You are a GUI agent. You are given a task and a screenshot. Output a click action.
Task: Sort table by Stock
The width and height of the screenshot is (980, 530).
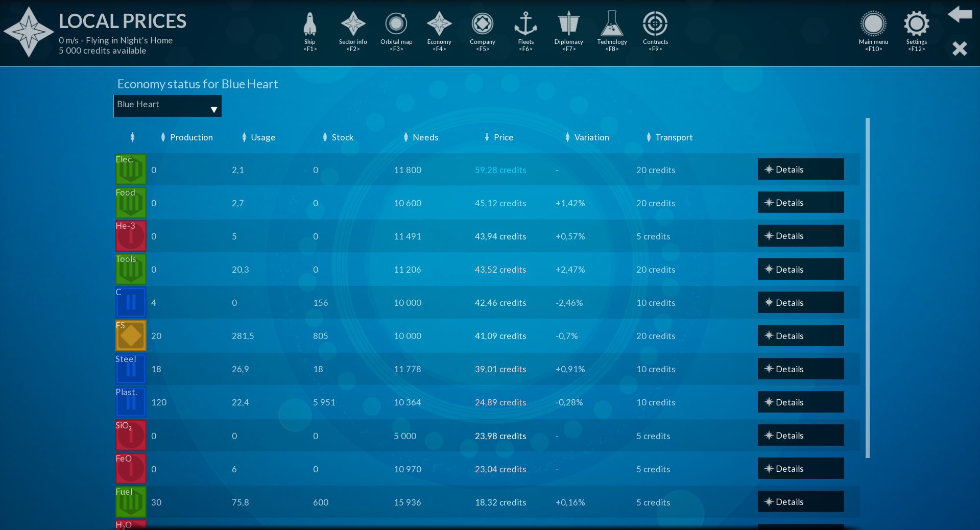click(x=338, y=137)
